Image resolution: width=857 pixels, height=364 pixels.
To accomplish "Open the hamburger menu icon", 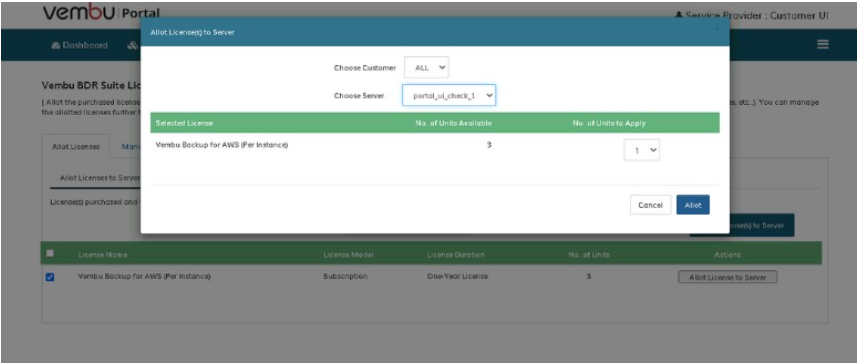I will coord(823,45).
